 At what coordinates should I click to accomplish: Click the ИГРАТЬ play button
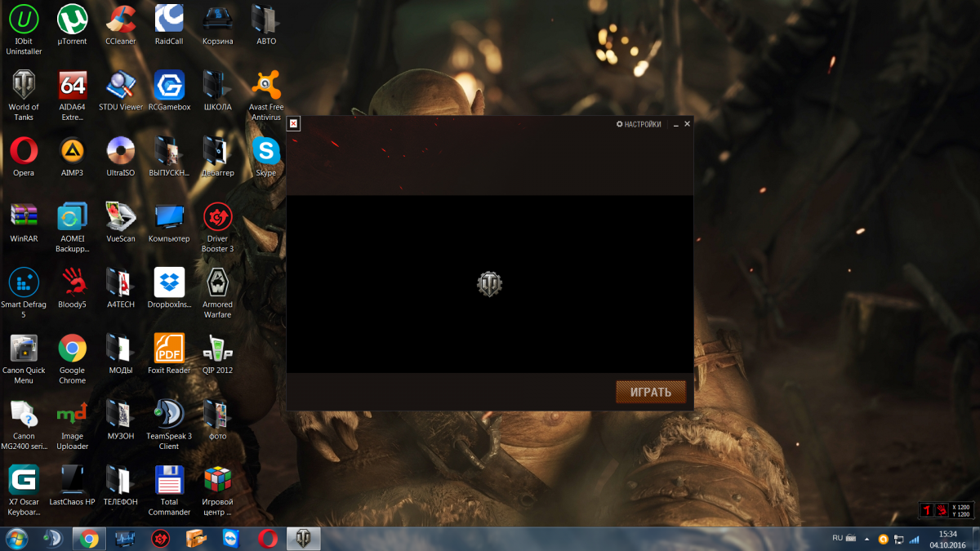(651, 392)
